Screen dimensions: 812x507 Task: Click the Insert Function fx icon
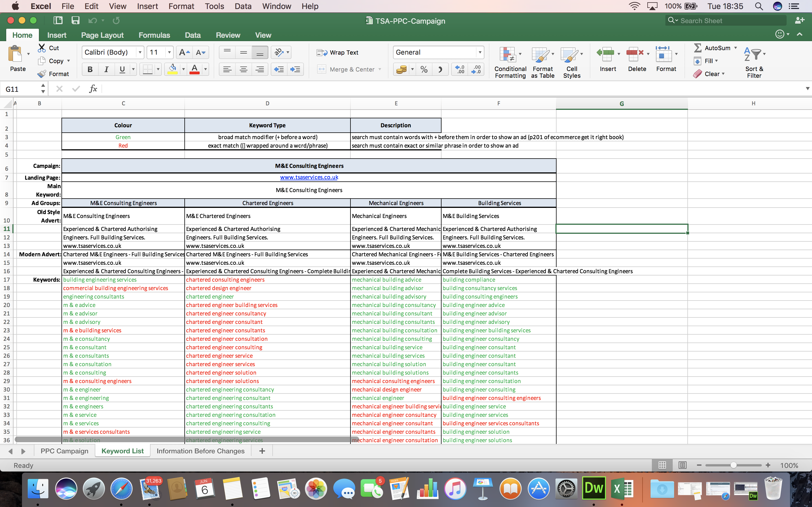[x=93, y=89]
